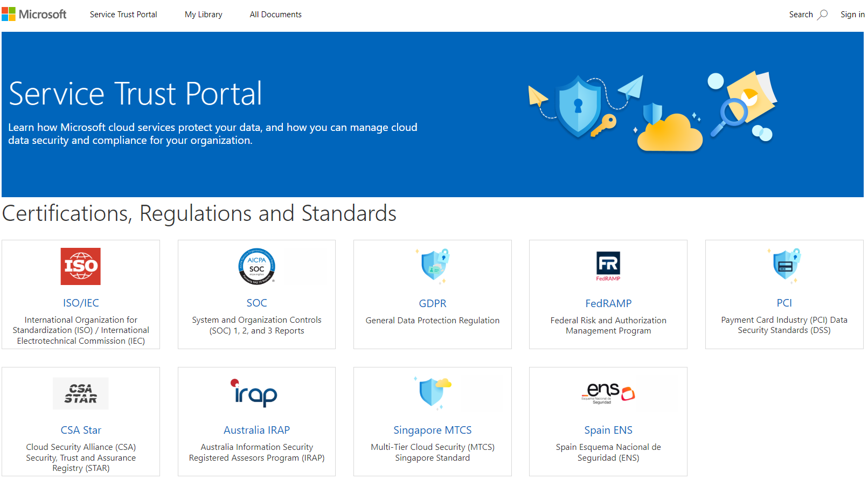Switch to the My Library tab
The image size is (868, 500).
pyautogui.click(x=203, y=14)
